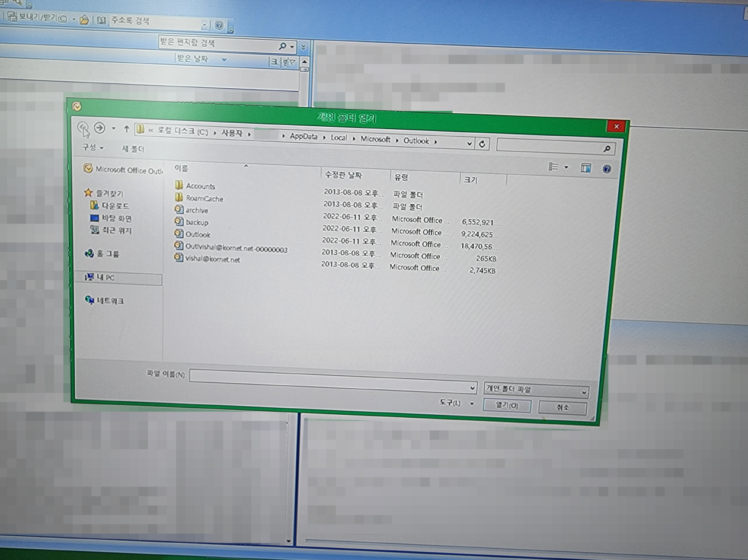Click the backup data file icon

(x=179, y=221)
